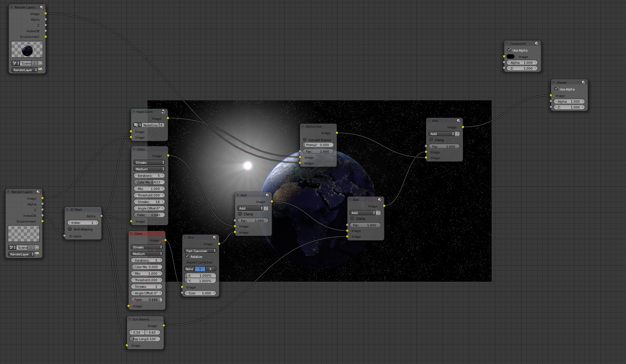Enable Clamp on Add node fed by Blur

(x=240, y=214)
